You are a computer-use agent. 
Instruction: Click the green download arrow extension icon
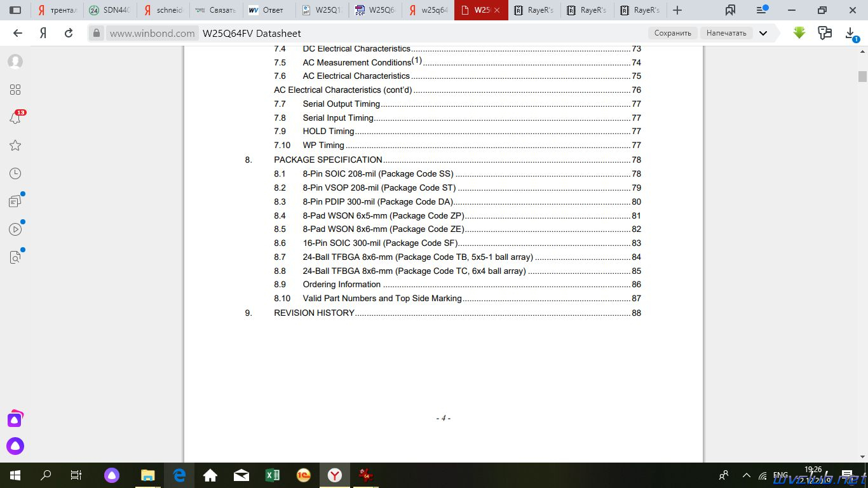pyautogui.click(x=799, y=33)
